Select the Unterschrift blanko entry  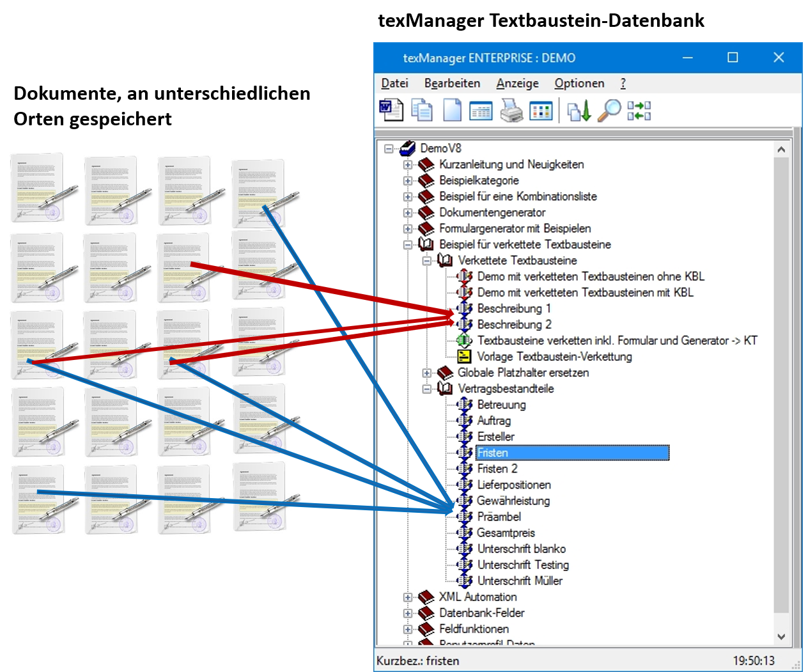522,549
